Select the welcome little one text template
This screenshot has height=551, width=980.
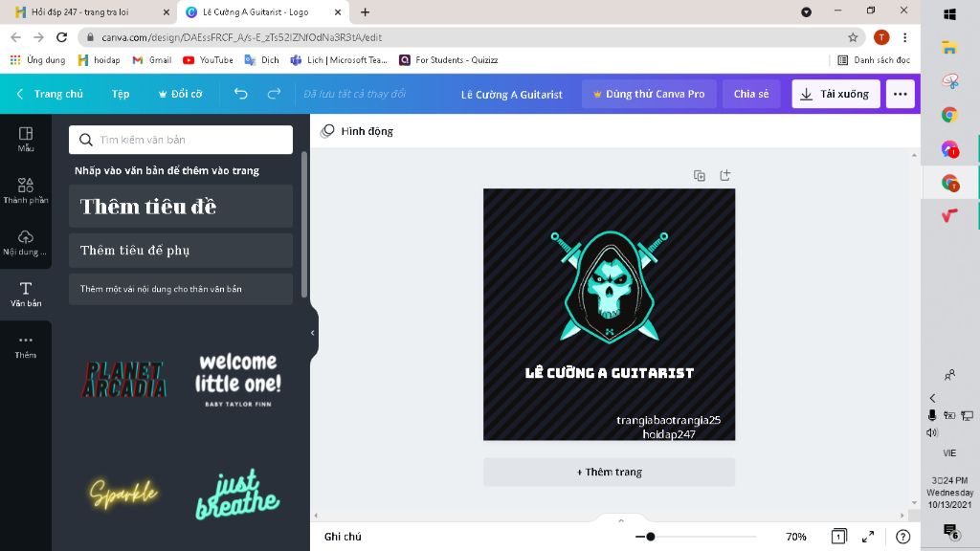pos(237,379)
